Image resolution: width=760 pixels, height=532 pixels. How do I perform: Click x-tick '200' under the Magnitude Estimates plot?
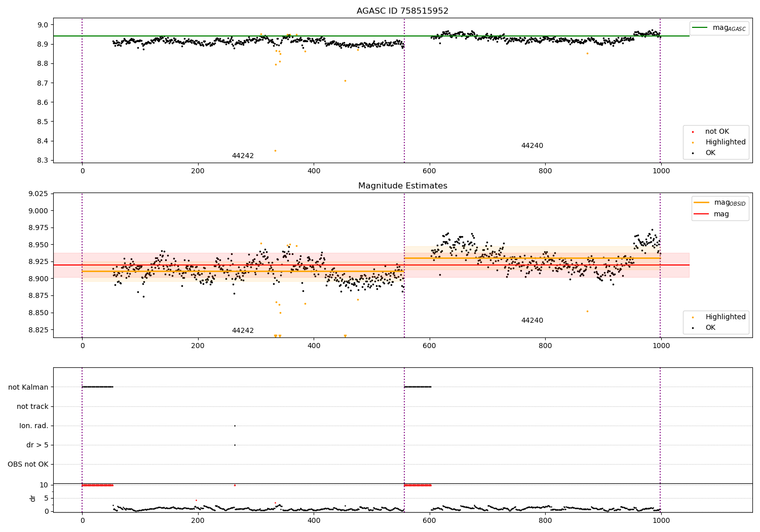tap(198, 346)
